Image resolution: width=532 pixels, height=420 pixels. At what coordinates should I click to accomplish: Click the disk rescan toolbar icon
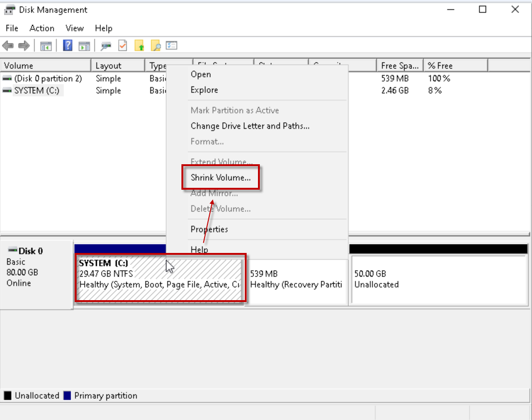106,46
